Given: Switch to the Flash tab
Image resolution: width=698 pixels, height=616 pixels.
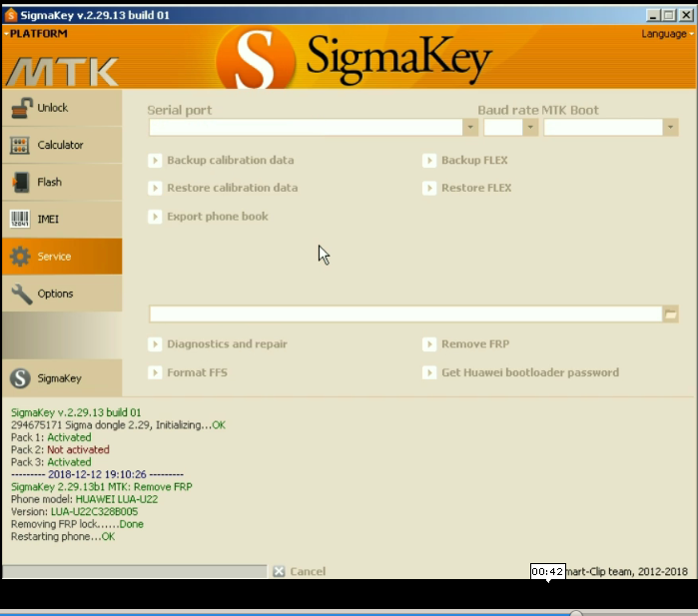Looking at the screenshot, I should click(62, 182).
